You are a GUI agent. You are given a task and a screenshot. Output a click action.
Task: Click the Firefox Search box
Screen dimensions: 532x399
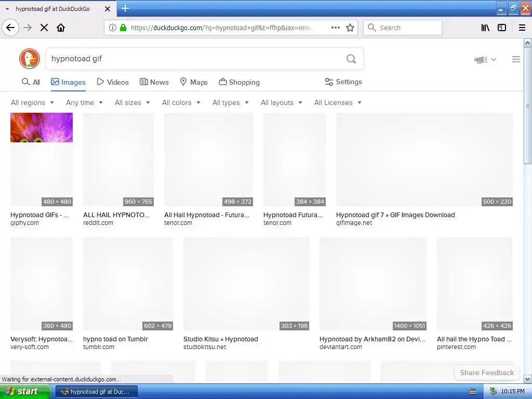pos(403,28)
